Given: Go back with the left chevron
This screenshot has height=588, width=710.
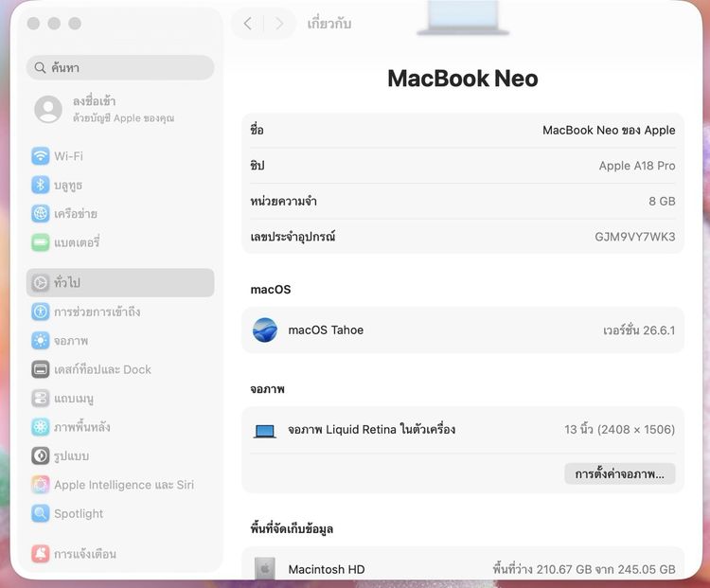Looking at the screenshot, I should click(x=248, y=24).
